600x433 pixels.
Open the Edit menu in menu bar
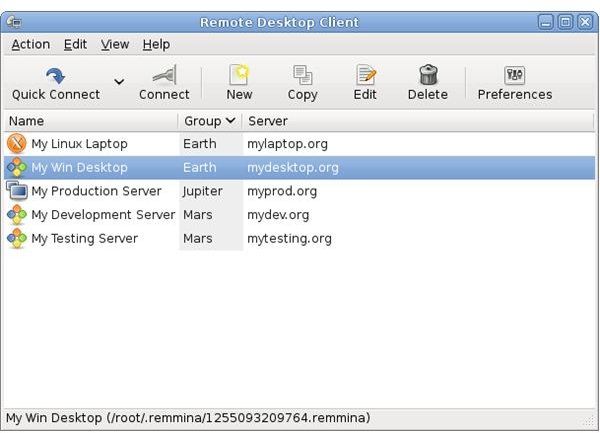[x=75, y=44]
